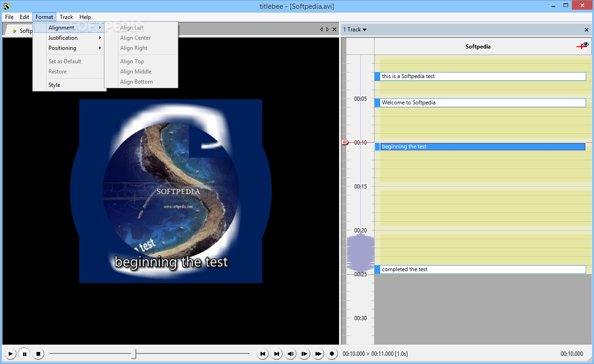Click the 00:10.000 current time display
Viewport: 594px width, 364px height.
(572, 354)
